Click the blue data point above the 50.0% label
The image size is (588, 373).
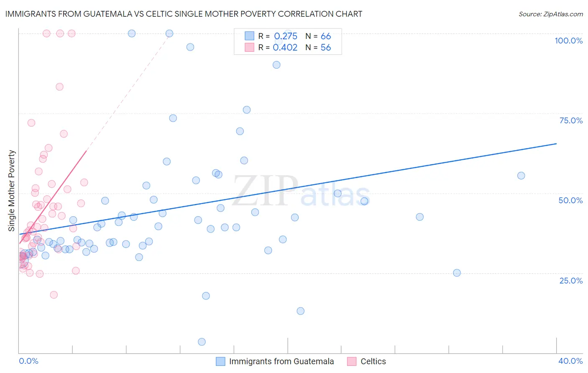click(521, 176)
